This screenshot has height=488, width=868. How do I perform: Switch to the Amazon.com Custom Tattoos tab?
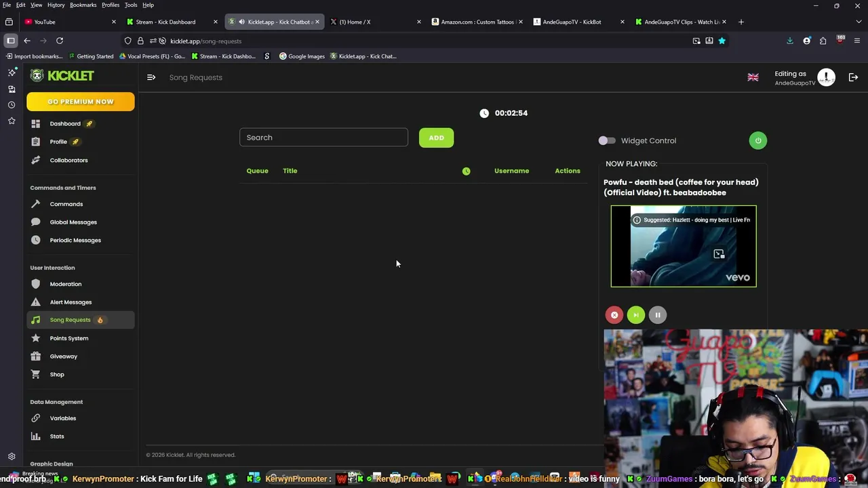pos(477,22)
